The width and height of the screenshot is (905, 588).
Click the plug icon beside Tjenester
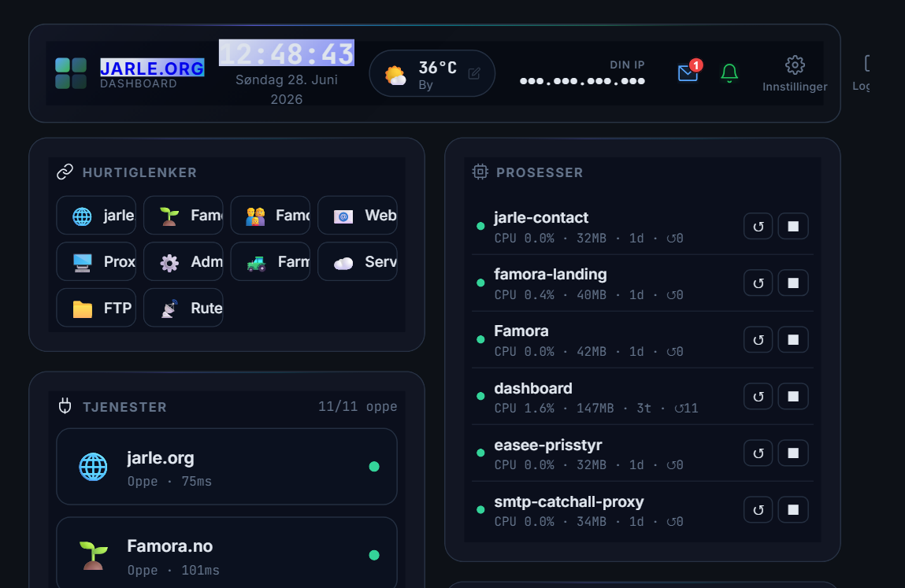[65, 406]
